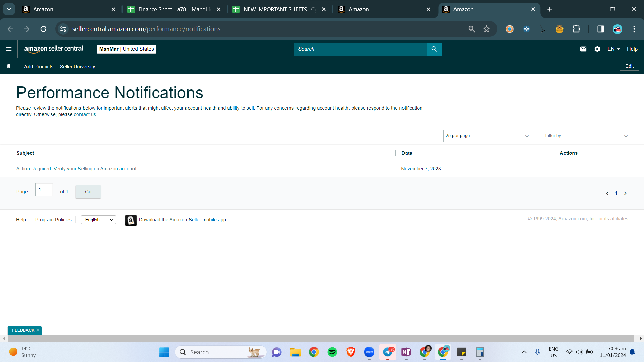Click Help in the top header
This screenshot has width=644, height=362.
click(x=632, y=49)
